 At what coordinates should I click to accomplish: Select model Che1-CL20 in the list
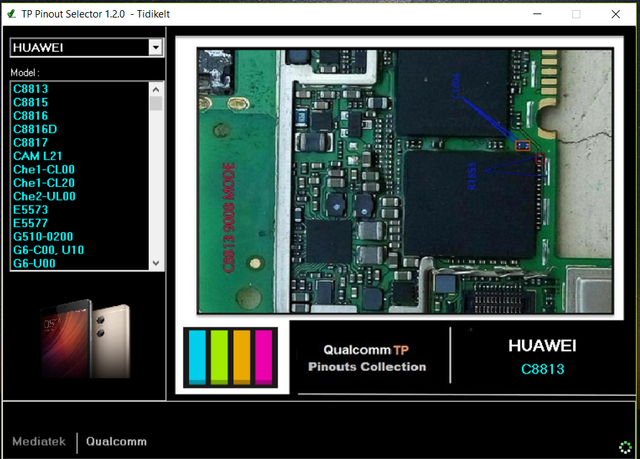[x=44, y=183]
